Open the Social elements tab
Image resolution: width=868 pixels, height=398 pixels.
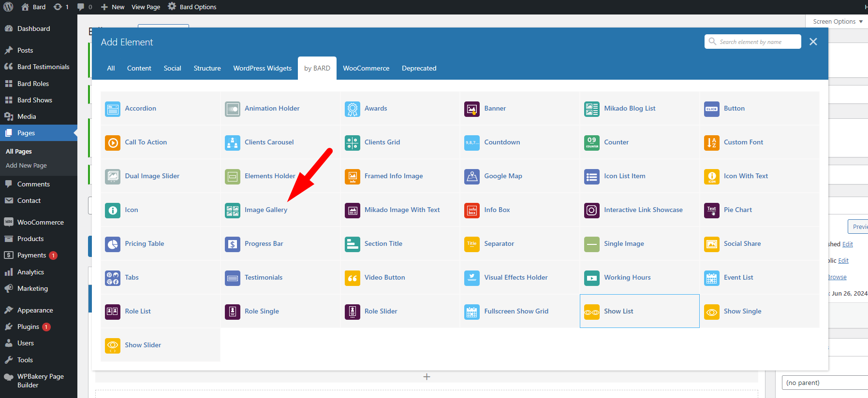173,68
